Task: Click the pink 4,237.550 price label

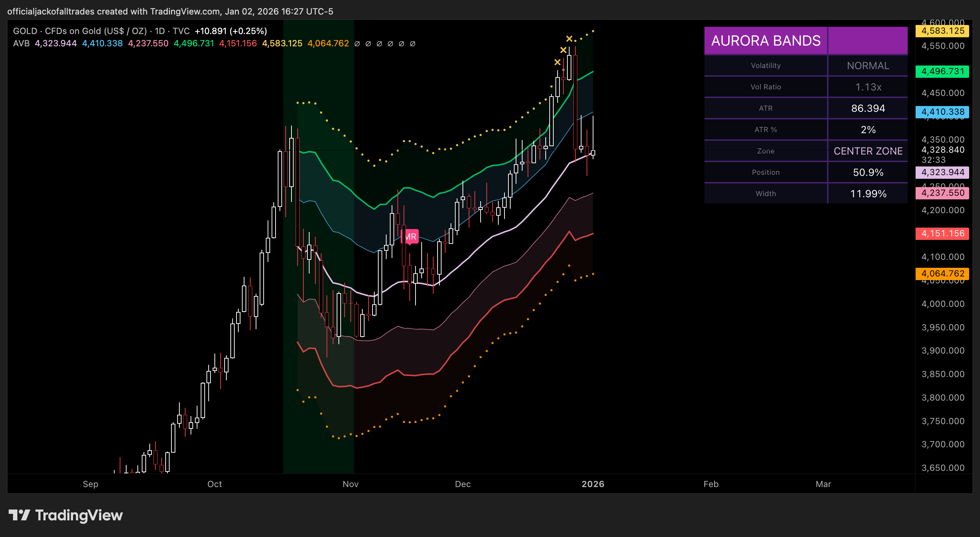Action: [942, 193]
